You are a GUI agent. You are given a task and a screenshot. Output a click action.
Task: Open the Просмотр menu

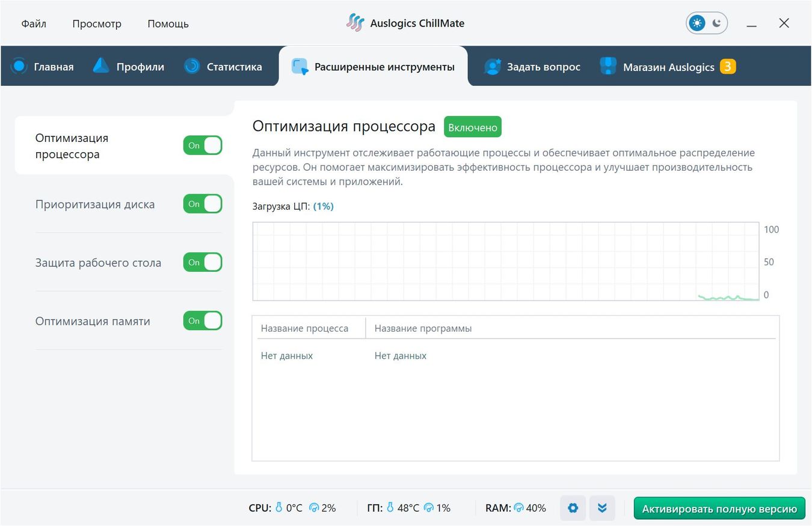[x=97, y=24]
